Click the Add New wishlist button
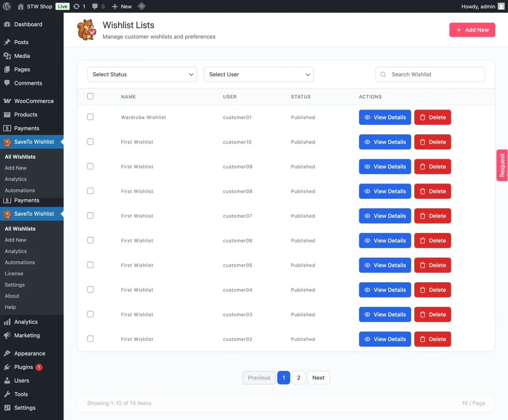This screenshot has height=420, width=508. [472, 30]
